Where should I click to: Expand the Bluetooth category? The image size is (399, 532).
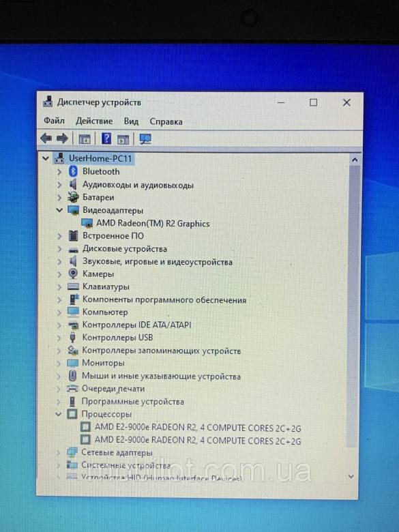[59, 172]
